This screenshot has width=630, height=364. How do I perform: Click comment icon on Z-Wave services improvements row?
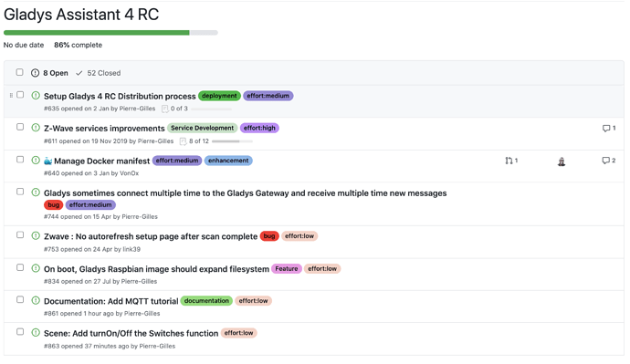click(606, 129)
